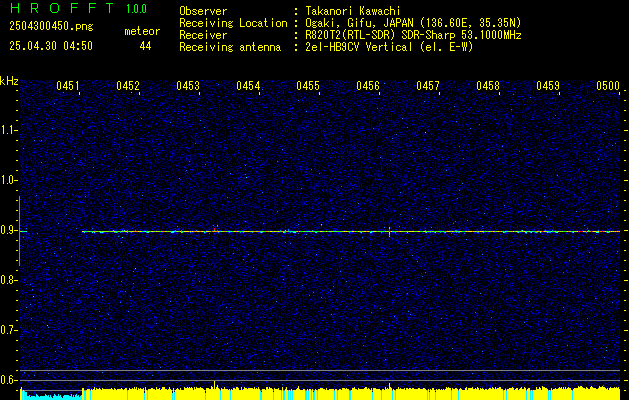Click the Observer name Takanori Kawachi
This screenshot has height=400, width=629.
353,11
